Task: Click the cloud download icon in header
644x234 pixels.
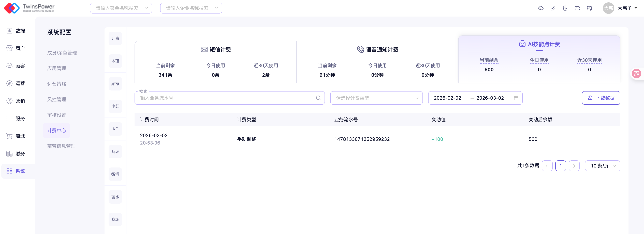Action: [540, 8]
